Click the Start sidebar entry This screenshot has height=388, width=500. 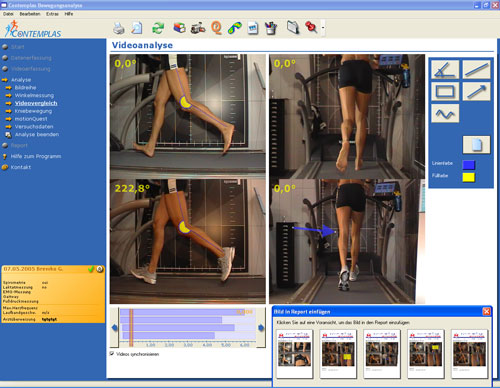[x=17, y=47]
